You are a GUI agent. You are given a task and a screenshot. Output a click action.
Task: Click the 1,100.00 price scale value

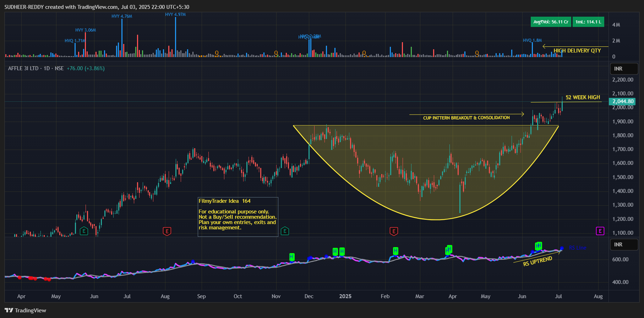623,233
